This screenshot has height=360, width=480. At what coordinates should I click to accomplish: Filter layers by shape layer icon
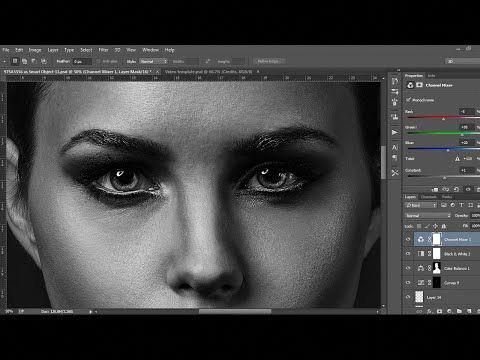tap(471, 205)
